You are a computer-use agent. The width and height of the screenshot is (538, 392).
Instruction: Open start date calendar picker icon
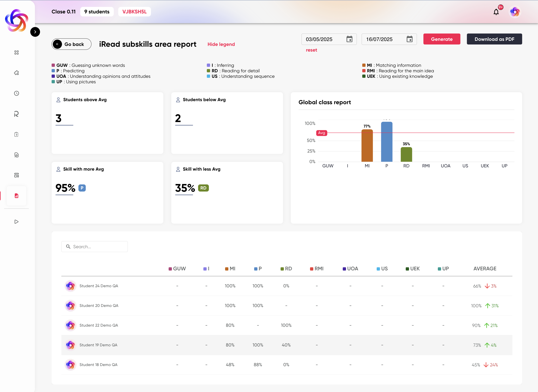coord(349,39)
